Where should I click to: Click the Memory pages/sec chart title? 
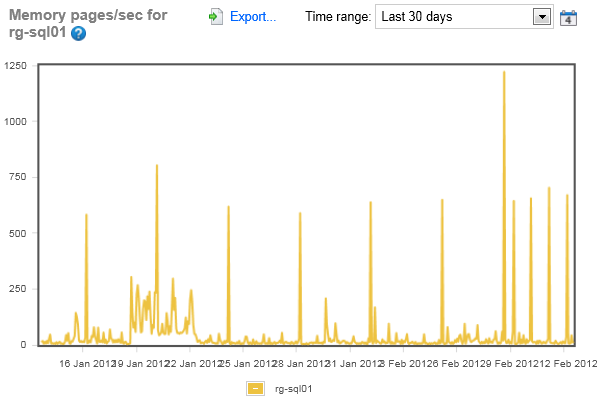tap(88, 16)
